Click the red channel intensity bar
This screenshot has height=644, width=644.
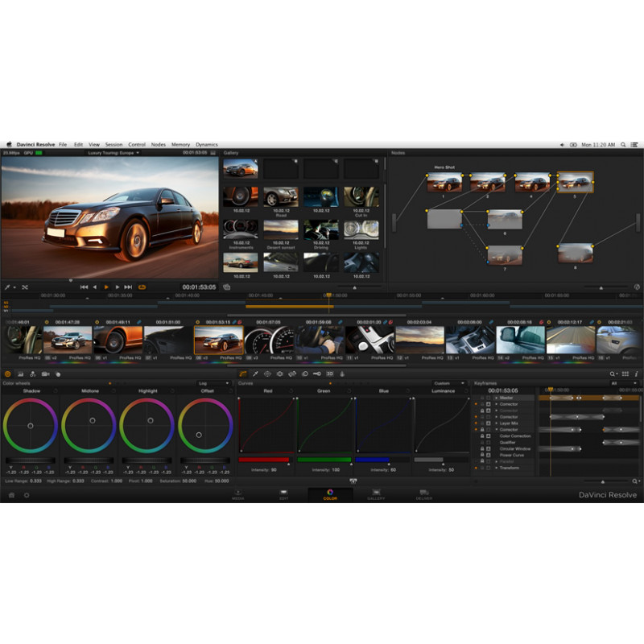click(266, 460)
